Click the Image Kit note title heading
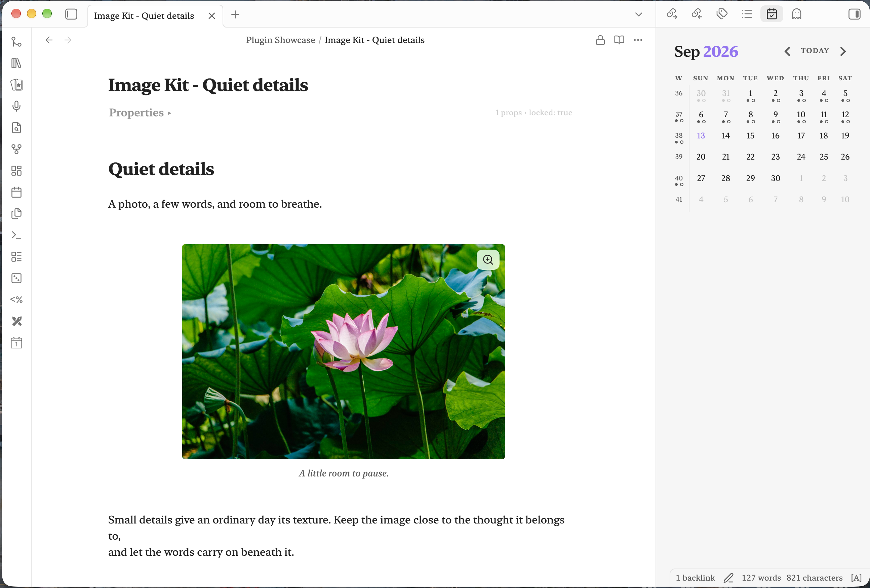The image size is (870, 588). point(208,85)
